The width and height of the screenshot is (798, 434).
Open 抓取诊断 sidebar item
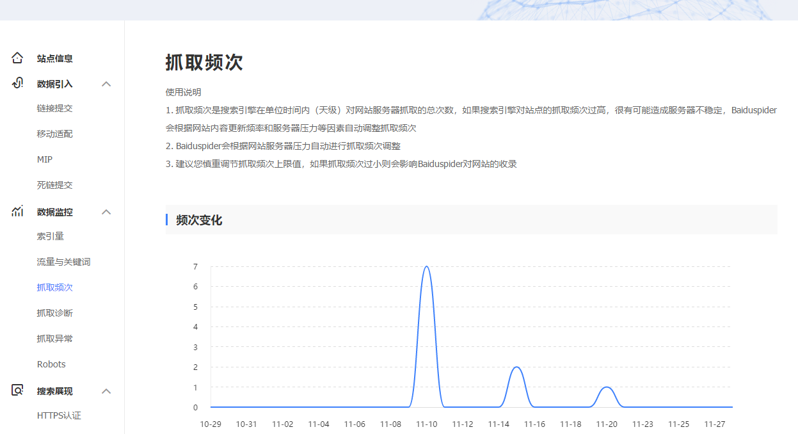click(54, 313)
